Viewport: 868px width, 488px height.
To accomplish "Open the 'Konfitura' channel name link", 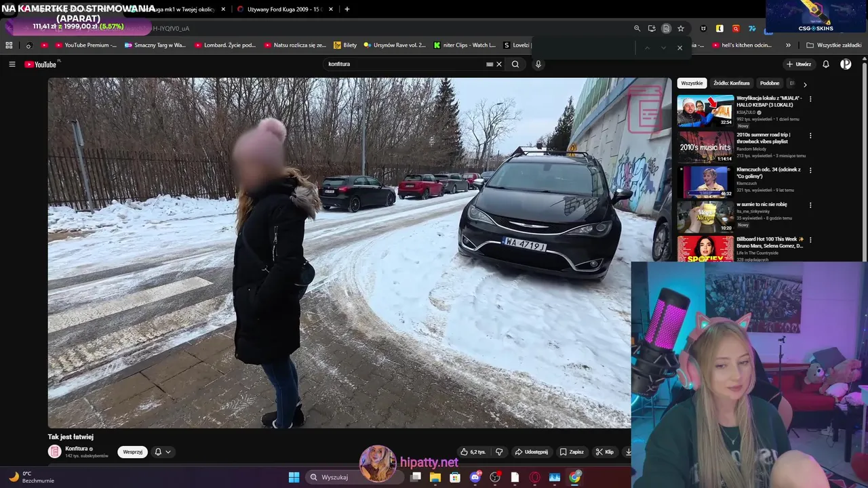I will pos(76,449).
